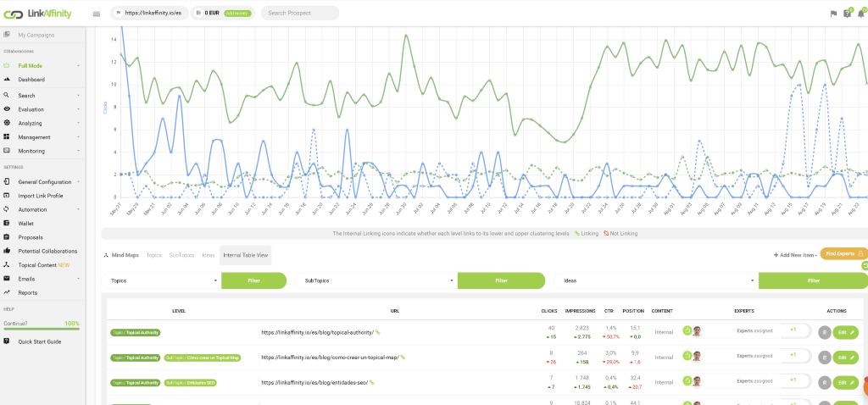Select the Internal Table View tab
Image resolution: width=868 pixels, height=405 pixels.
[x=245, y=254]
